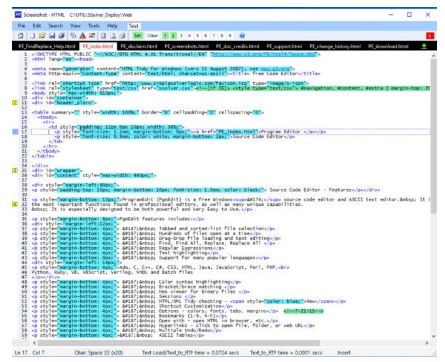
Task: Click the 'Ln 17' status bar entry
Action: pos(20,352)
